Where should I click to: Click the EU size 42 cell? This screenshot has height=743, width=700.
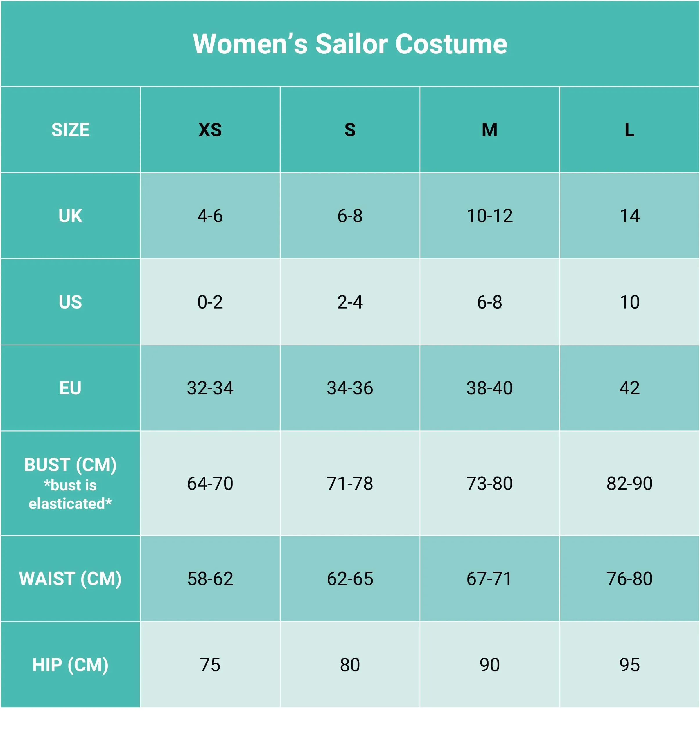click(629, 387)
